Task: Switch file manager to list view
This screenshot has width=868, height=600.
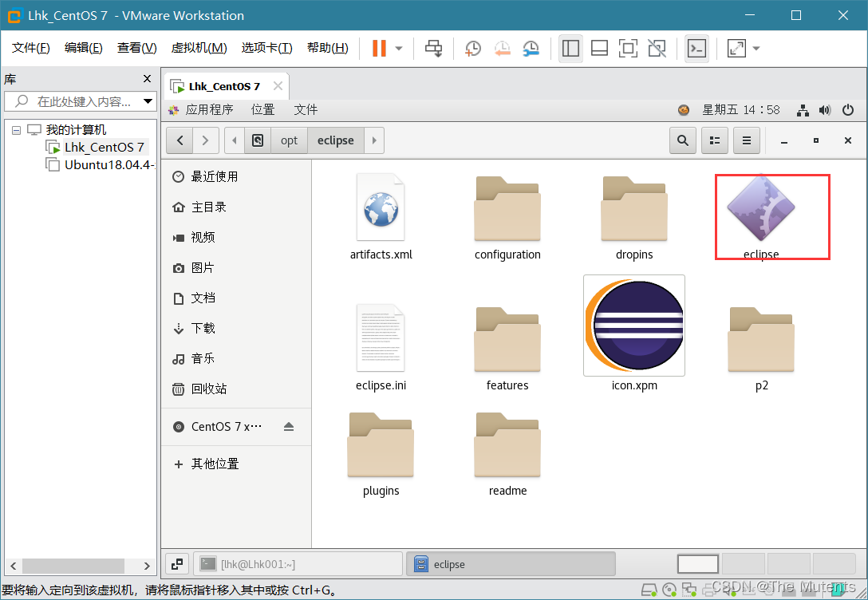Action: (715, 140)
